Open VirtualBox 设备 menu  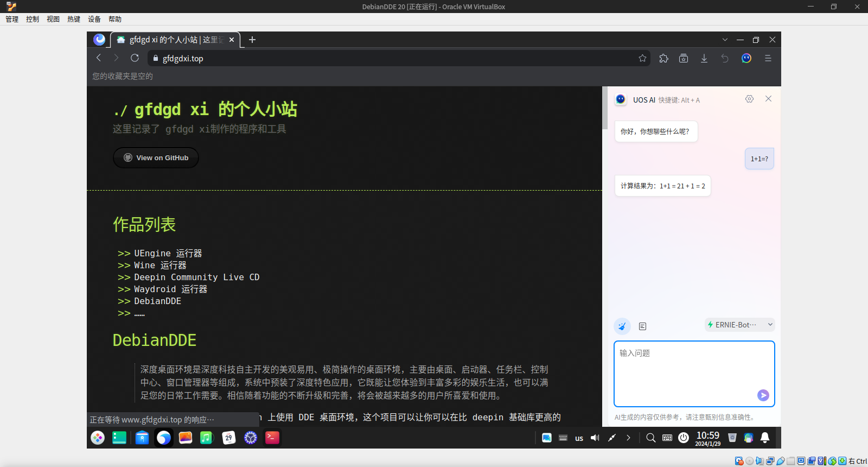(x=94, y=19)
